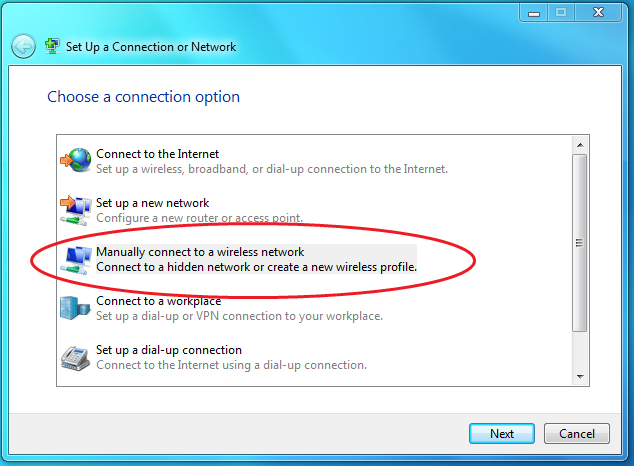The height and width of the screenshot is (467, 634).
Task: Click the Cancel button
Action: pos(577,433)
